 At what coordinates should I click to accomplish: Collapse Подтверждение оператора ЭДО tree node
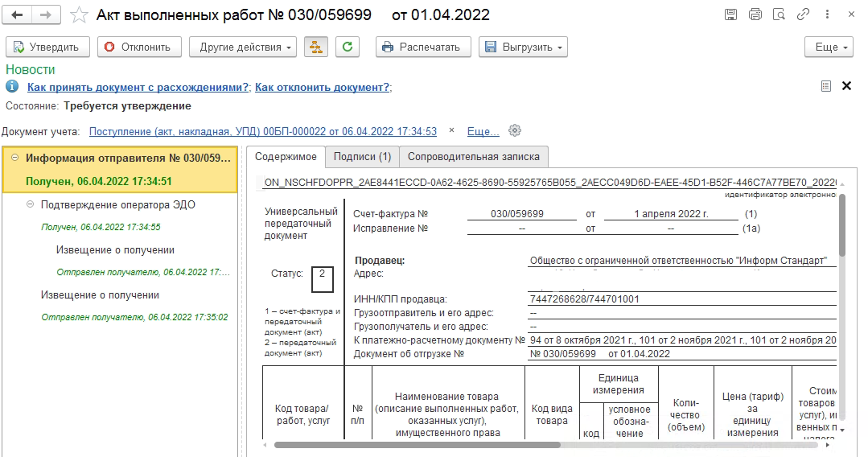[x=31, y=204]
